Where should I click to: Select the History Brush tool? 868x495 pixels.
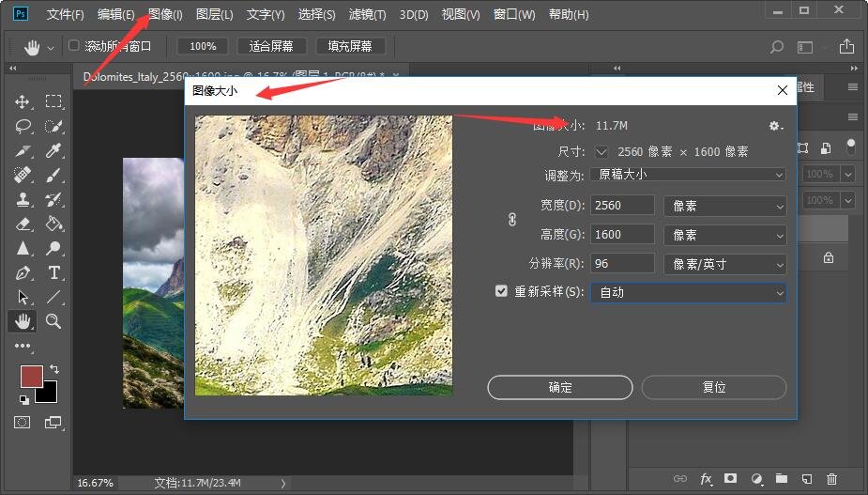click(53, 199)
